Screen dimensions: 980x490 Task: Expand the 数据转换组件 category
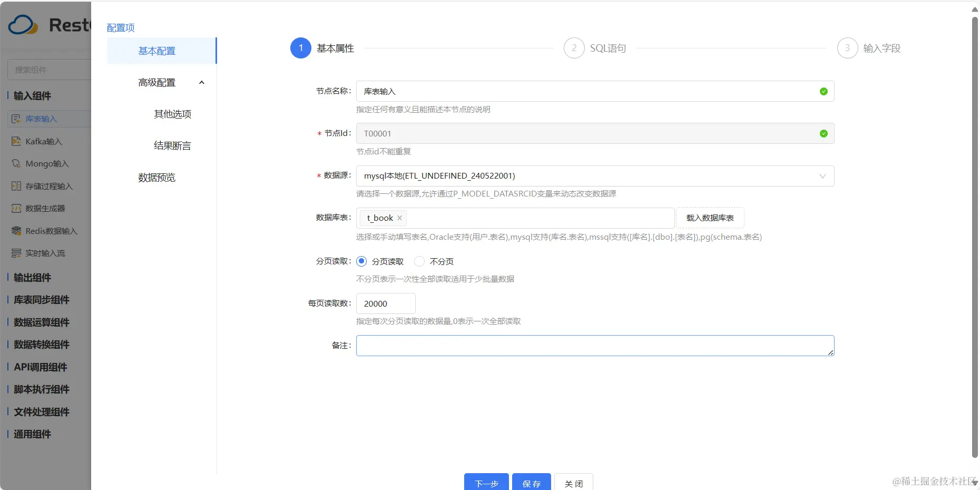point(42,345)
